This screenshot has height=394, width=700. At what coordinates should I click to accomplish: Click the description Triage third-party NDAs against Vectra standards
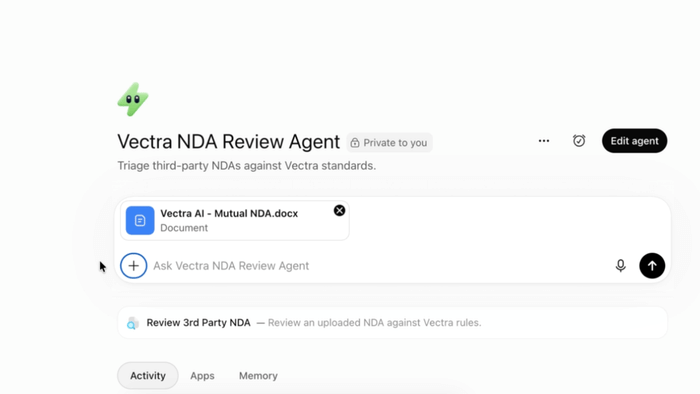pyautogui.click(x=247, y=166)
